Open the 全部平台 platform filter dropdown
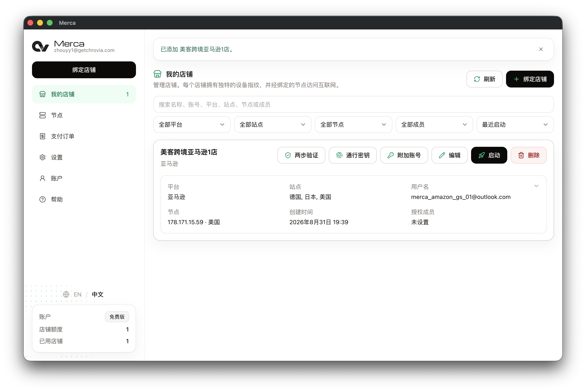 192,124
